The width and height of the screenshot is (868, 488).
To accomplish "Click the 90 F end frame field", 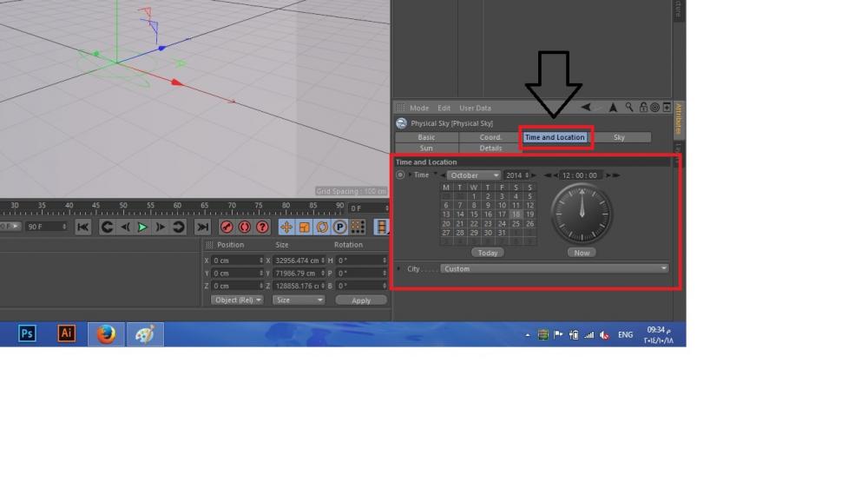I will tap(47, 227).
